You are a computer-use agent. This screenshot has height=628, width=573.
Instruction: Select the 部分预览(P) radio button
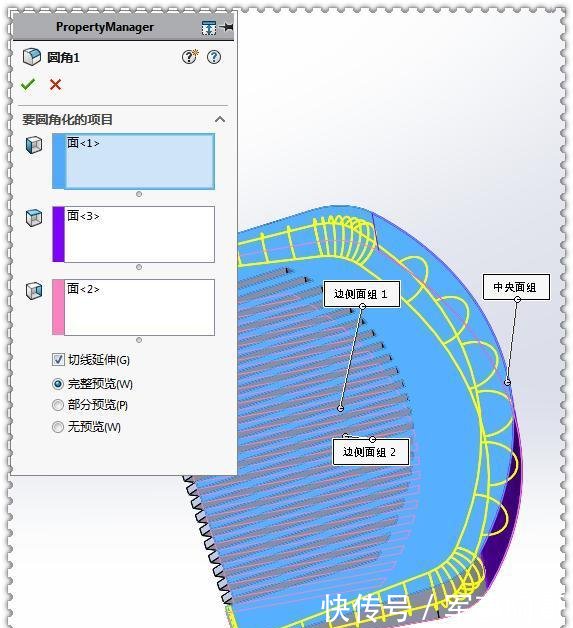(58, 405)
